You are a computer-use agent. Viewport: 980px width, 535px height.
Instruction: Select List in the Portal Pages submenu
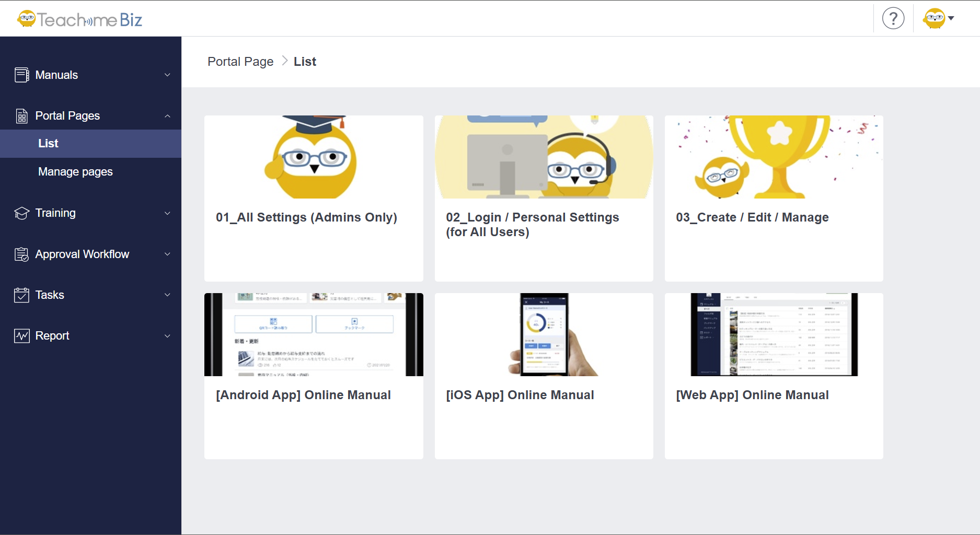[x=48, y=144]
